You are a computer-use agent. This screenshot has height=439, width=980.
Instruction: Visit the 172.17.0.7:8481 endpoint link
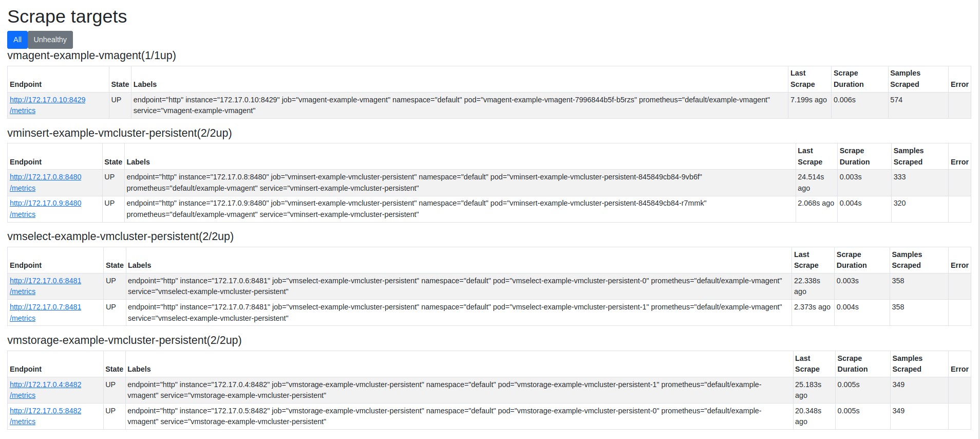[45, 307]
